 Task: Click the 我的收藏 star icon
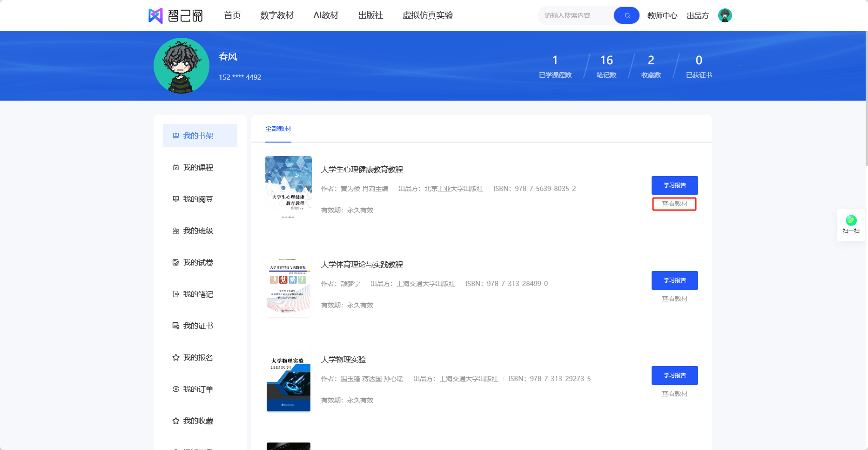coord(176,421)
